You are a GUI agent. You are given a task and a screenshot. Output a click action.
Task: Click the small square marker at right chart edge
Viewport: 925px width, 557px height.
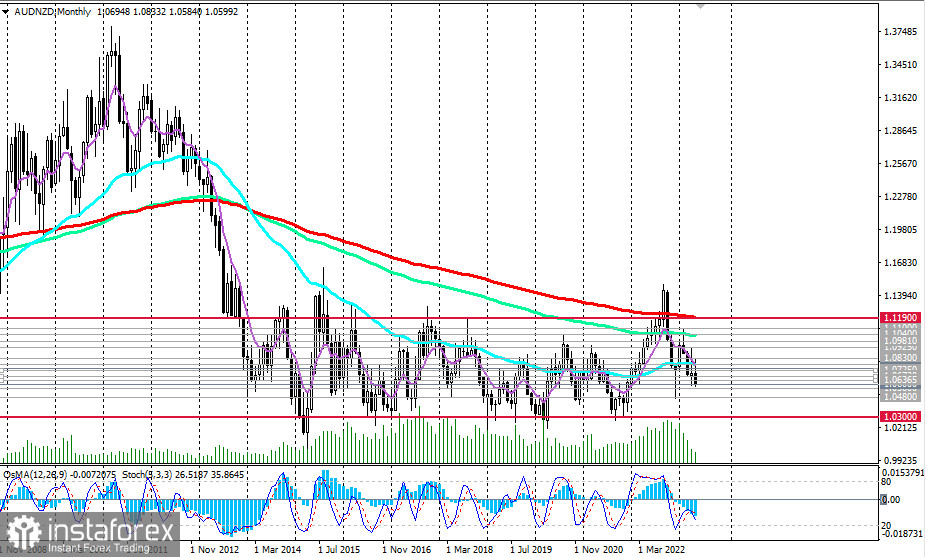[875, 377]
